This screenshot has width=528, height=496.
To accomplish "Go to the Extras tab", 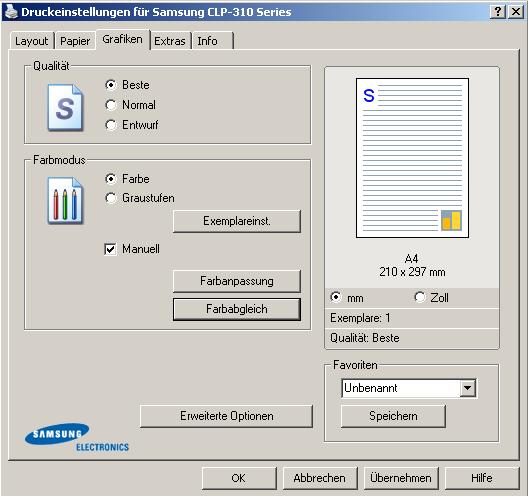I will tap(170, 41).
